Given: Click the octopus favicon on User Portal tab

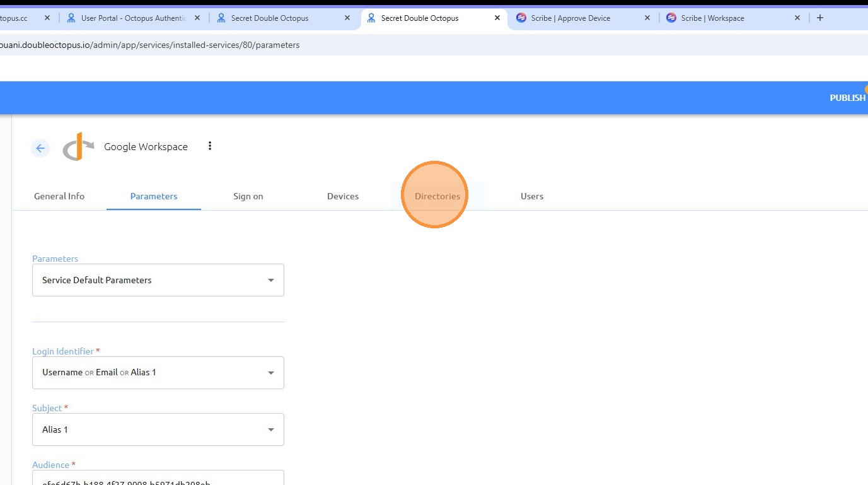Looking at the screenshot, I should 71,18.
